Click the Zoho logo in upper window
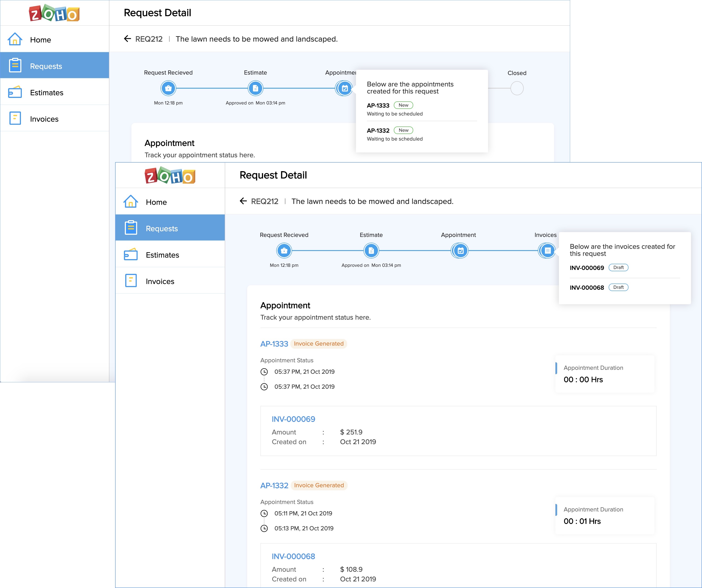 [54, 13]
